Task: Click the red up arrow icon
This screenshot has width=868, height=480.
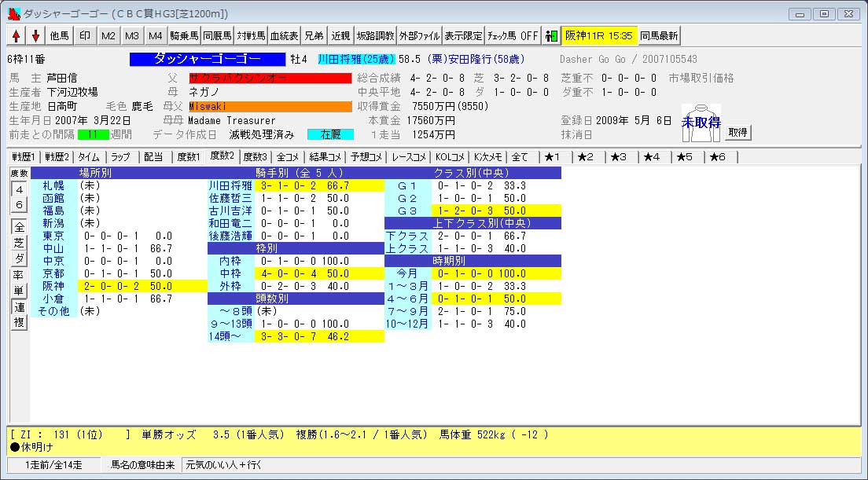Action: click(x=17, y=35)
